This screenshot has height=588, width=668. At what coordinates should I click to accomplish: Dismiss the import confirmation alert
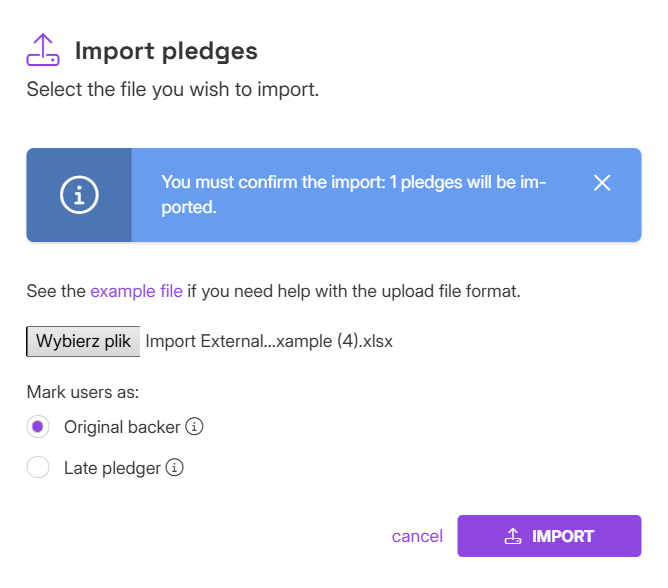pyautogui.click(x=601, y=183)
